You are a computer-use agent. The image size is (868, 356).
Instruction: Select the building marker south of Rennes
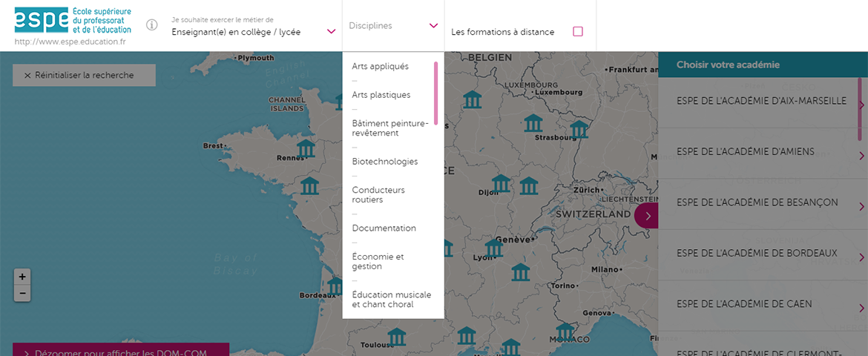point(309,186)
